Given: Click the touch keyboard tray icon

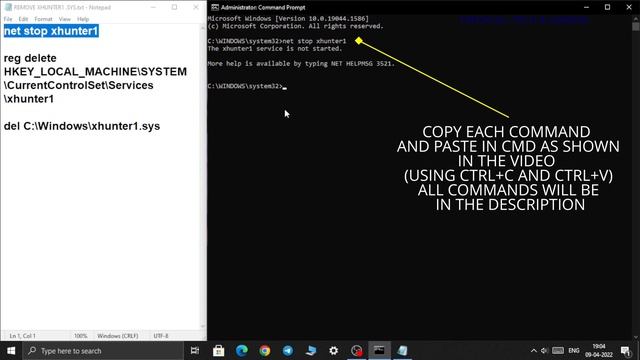Looking at the screenshot, I should (558, 351).
